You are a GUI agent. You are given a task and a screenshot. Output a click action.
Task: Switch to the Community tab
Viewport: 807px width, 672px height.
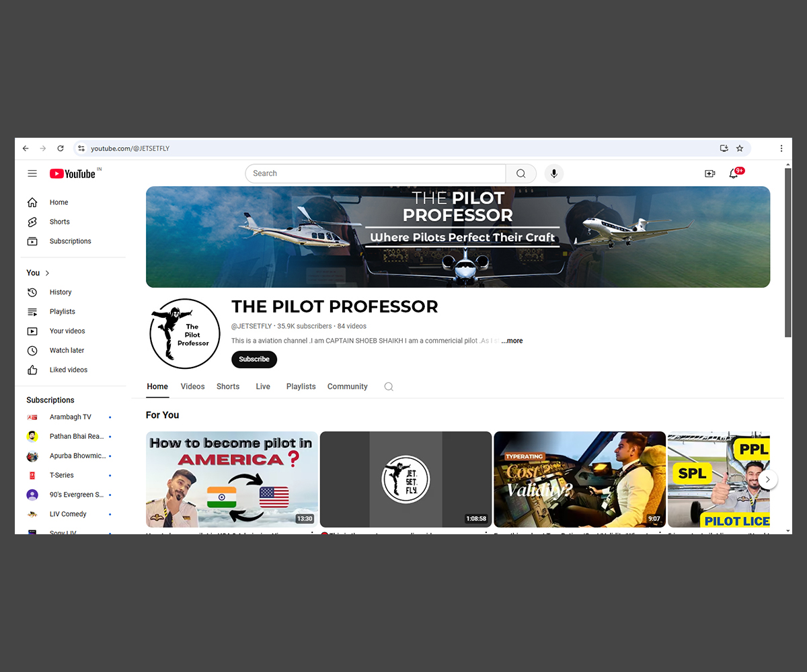(x=348, y=386)
